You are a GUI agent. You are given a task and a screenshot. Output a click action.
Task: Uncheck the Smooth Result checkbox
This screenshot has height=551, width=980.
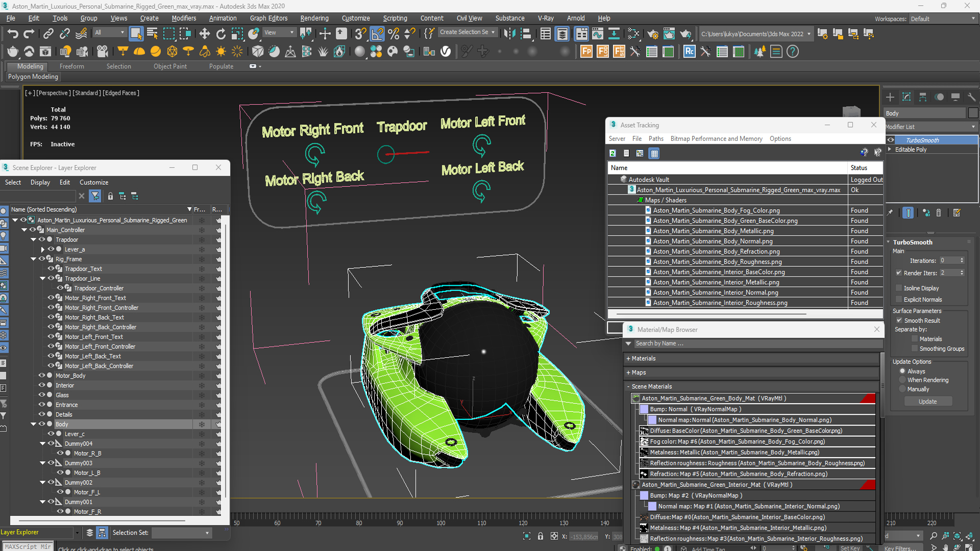(899, 320)
